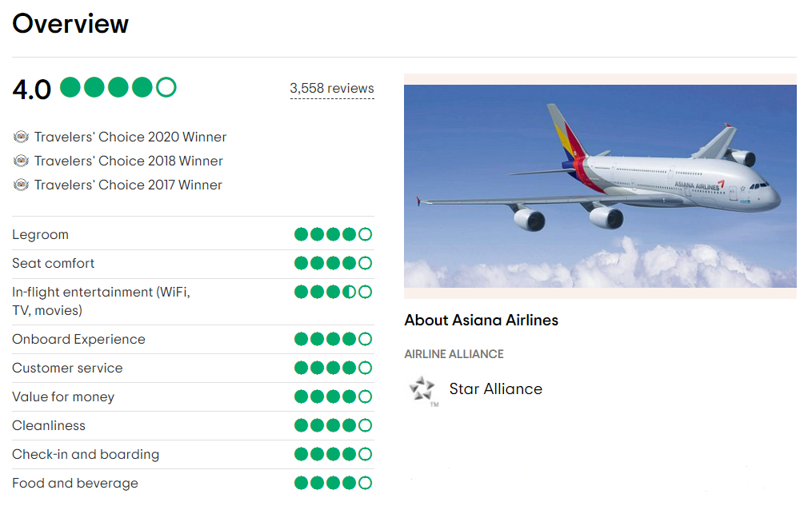The image size is (812, 514).
Task: Click the Legroom rating bubbles
Action: (333, 234)
